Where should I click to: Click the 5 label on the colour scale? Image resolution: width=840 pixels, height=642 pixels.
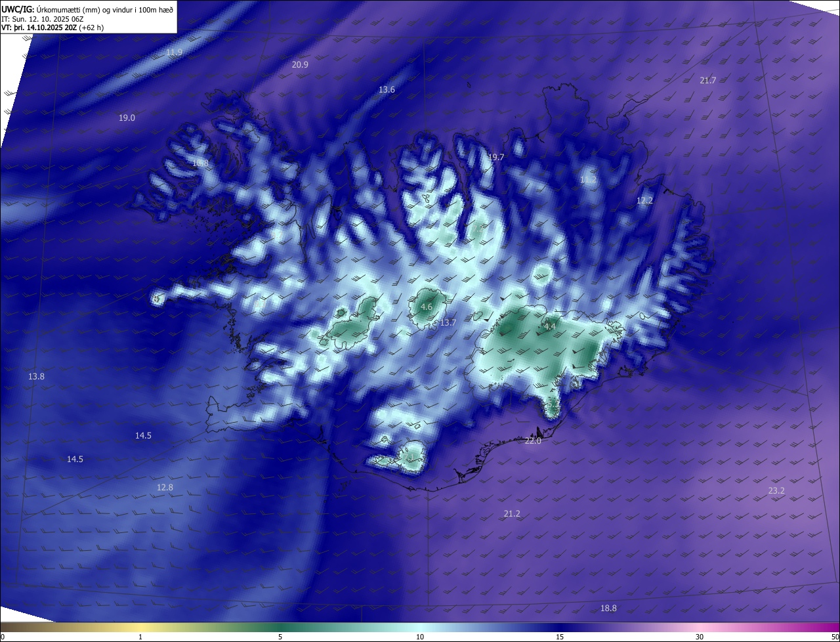[280, 637]
